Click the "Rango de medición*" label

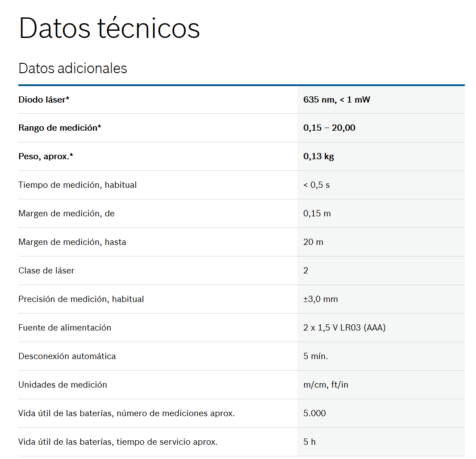tap(59, 128)
